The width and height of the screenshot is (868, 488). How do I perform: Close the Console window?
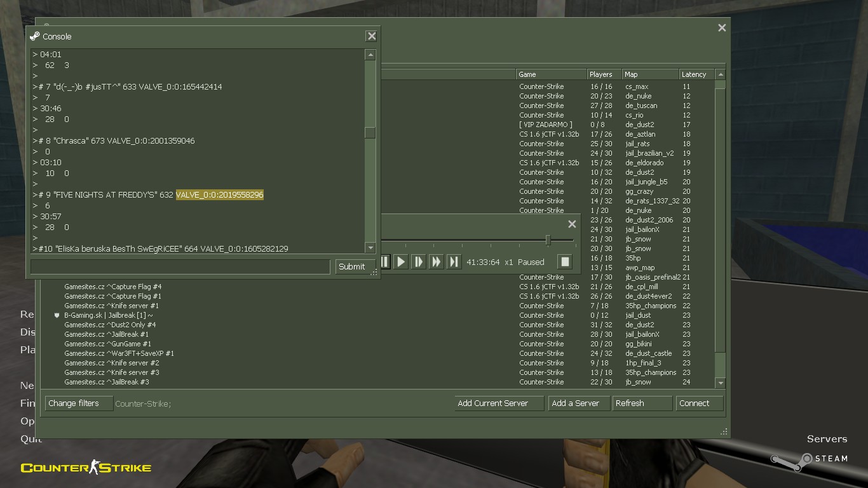[x=372, y=36]
